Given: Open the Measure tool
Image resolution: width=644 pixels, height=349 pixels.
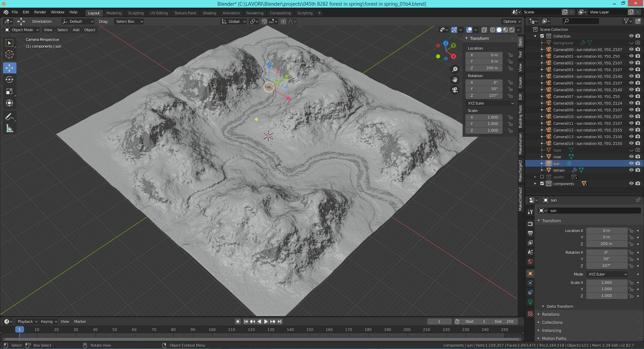Looking at the screenshot, I should [9, 128].
